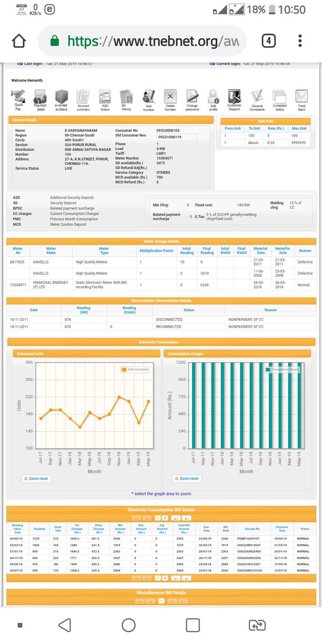Click the Consumption Charges legend entry

(282, 369)
